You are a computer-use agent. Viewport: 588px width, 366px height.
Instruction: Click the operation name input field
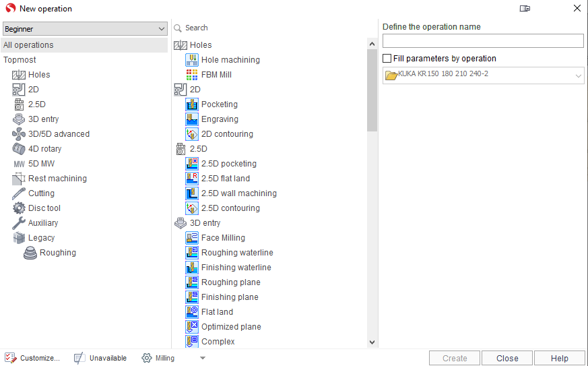coord(483,41)
